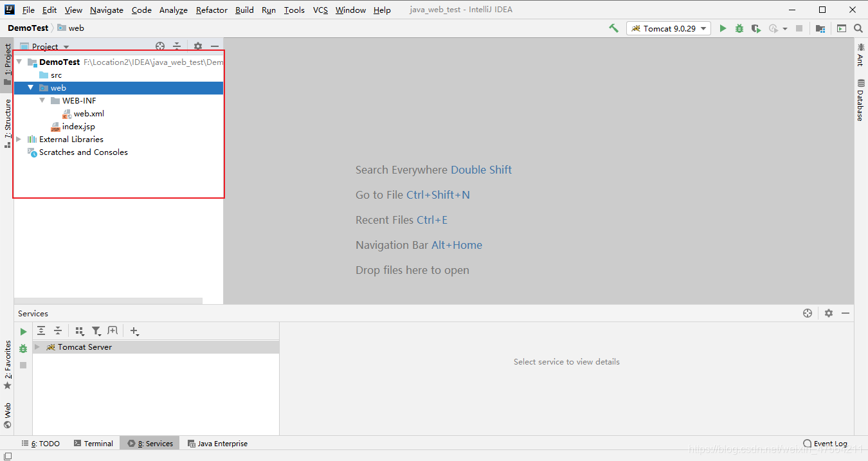868x461 pixels.
Task: Toggle the Web side tab
Action: tap(7, 415)
